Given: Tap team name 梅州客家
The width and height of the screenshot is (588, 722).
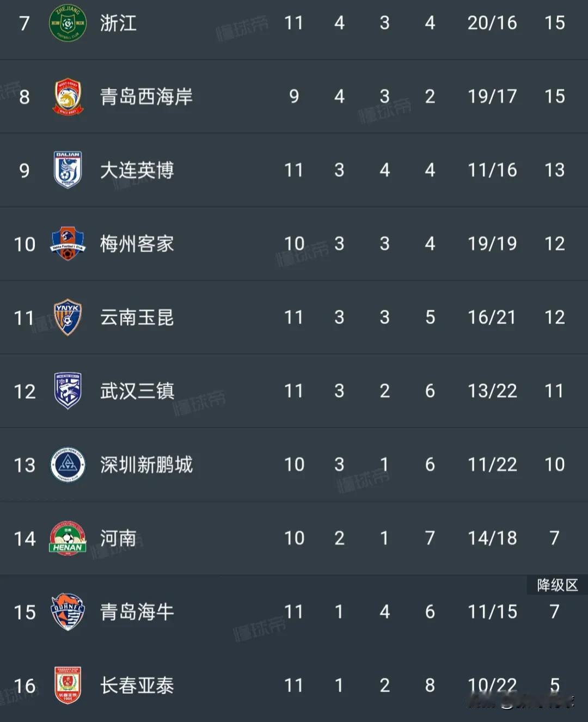Looking at the screenshot, I should 137,244.
